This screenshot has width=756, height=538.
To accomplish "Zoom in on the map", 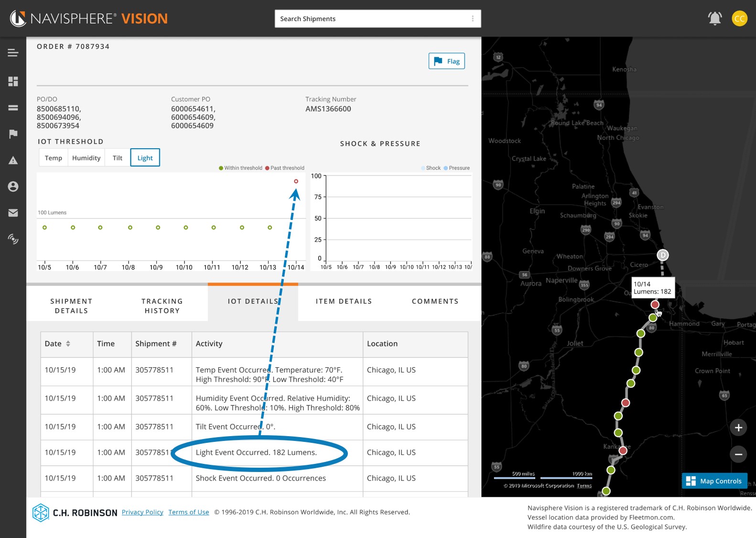I will point(738,428).
